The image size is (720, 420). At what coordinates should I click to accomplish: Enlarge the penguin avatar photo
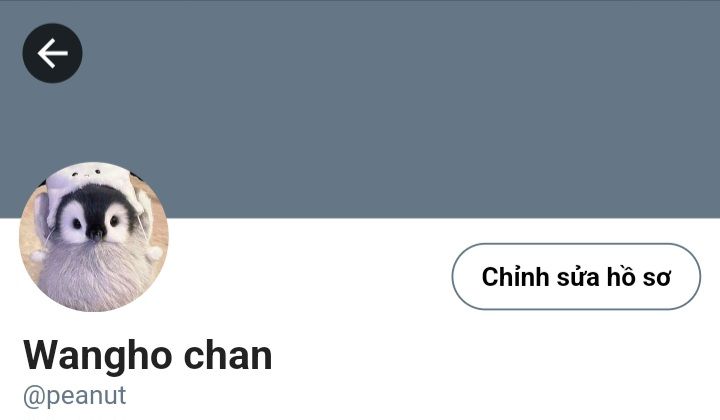click(94, 237)
